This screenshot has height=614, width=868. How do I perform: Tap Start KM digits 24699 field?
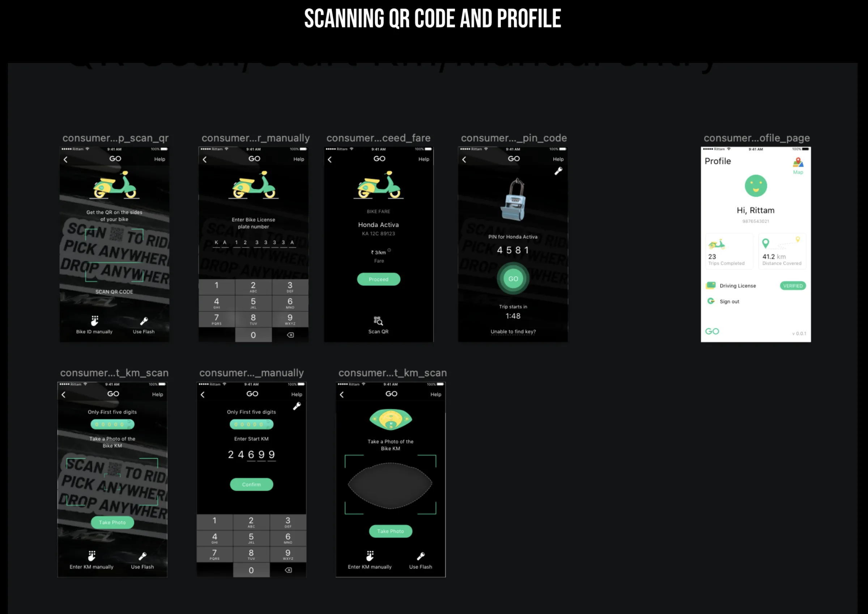(x=251, y=455)
